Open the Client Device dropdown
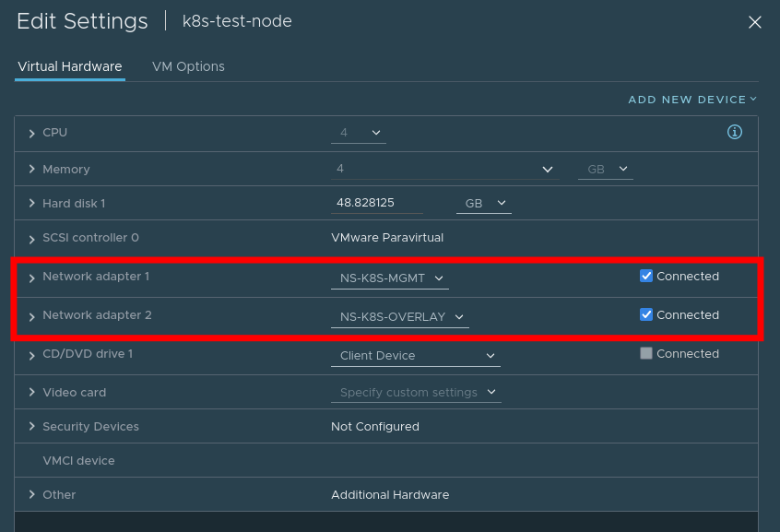The image size is (780, 532). (x=416, y=356)
